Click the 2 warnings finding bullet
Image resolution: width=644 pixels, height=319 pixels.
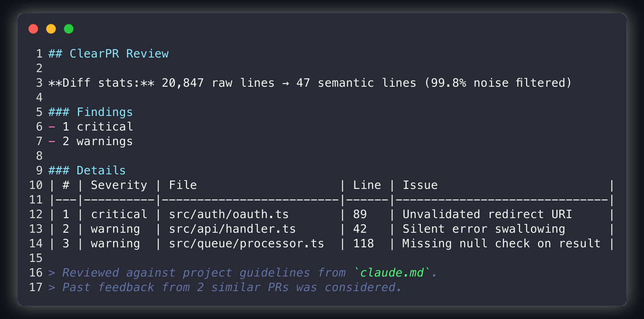point(97,142)
